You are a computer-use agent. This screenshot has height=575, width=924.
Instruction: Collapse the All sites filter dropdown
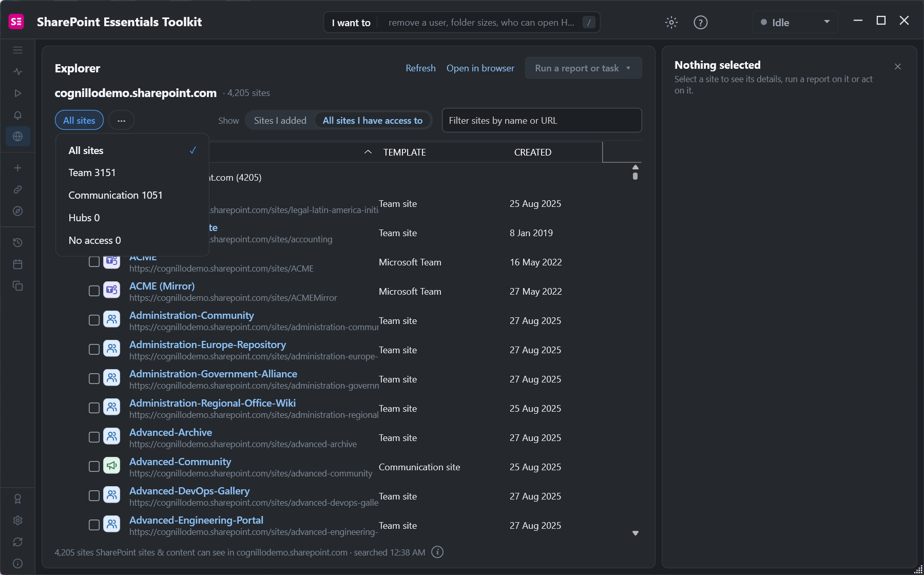coord(79,120)
